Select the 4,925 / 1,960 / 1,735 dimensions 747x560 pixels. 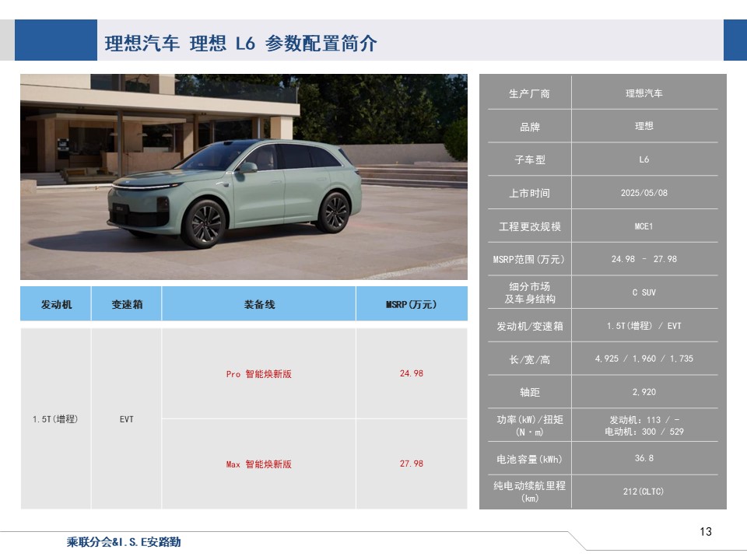644,359
